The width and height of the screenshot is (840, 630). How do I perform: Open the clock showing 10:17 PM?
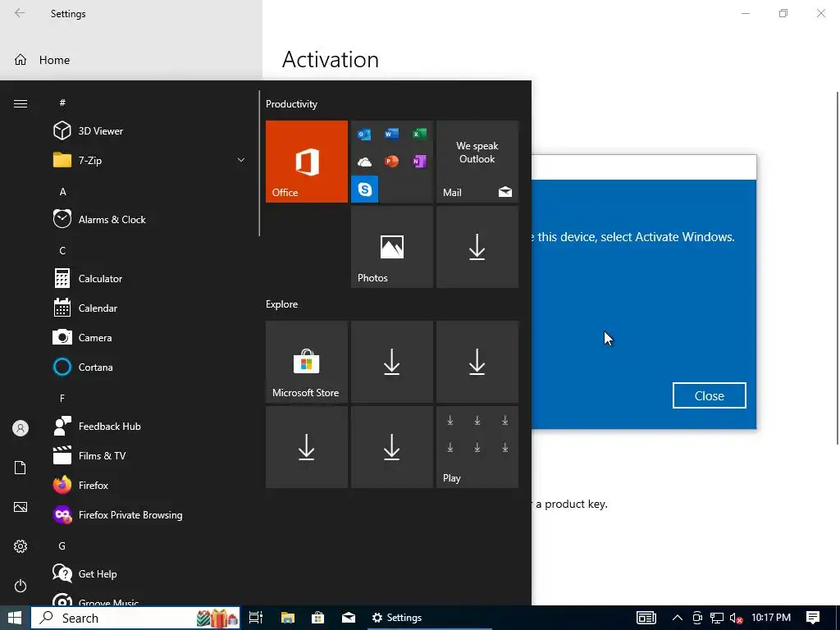coord(771,618)
